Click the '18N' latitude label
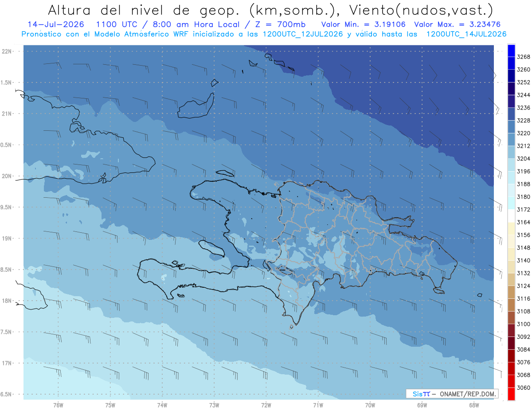 [8, 301]
